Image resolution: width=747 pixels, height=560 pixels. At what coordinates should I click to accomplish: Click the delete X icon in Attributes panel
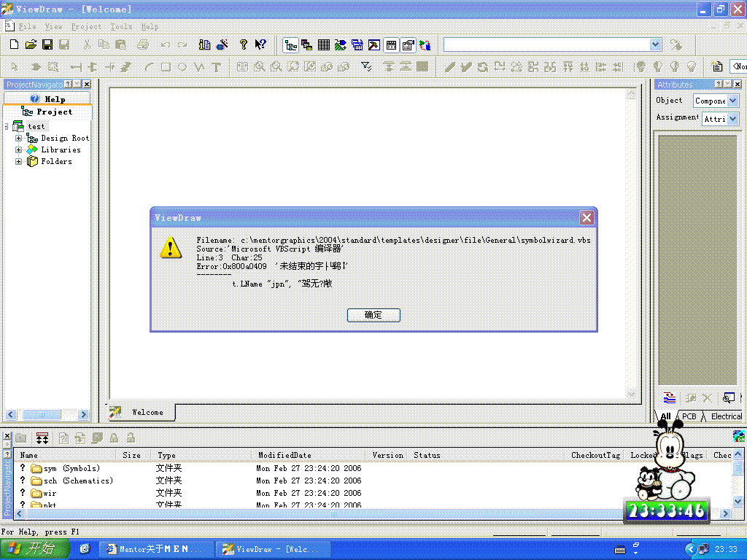pyautogui.click(x=707, y=397)
